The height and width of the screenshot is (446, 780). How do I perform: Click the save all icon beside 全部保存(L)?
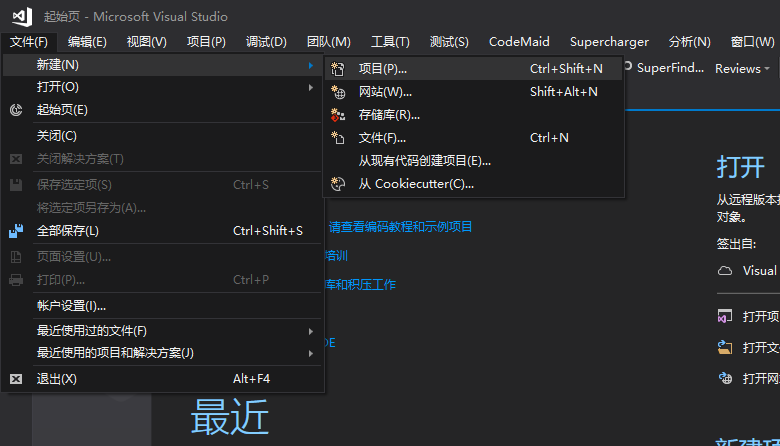click(16, 231)
